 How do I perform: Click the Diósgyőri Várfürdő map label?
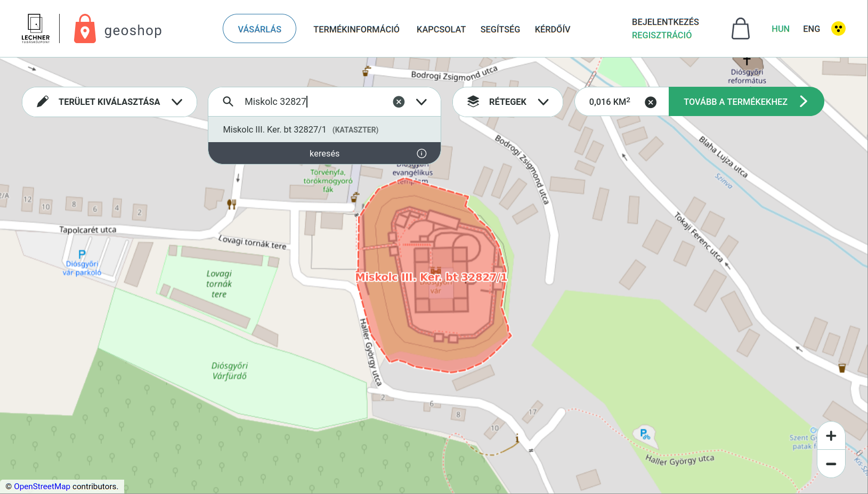(x=230, y=370)
